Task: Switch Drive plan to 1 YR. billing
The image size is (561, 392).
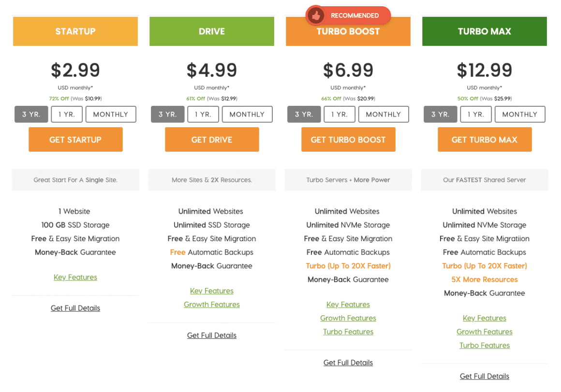Action: tap(203, 115)
